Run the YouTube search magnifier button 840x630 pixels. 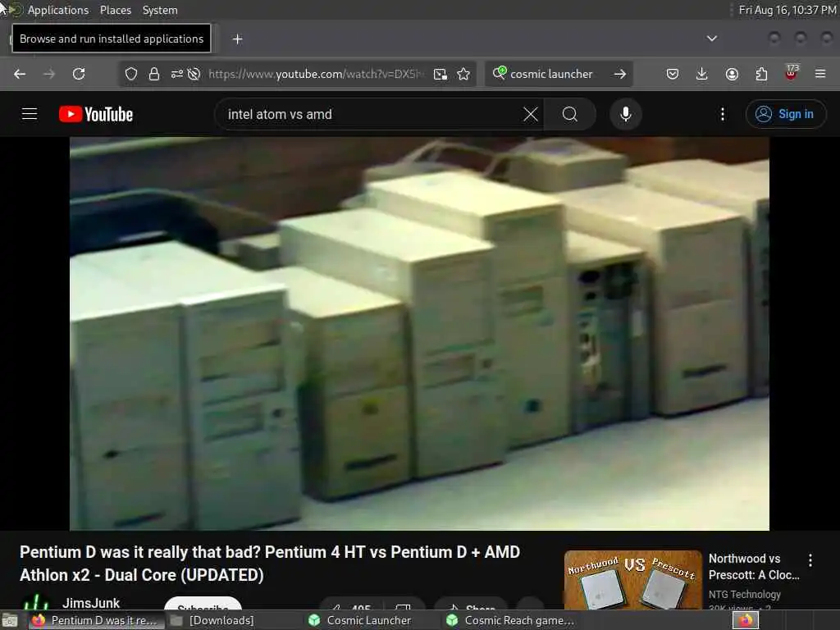coord(570,114)
